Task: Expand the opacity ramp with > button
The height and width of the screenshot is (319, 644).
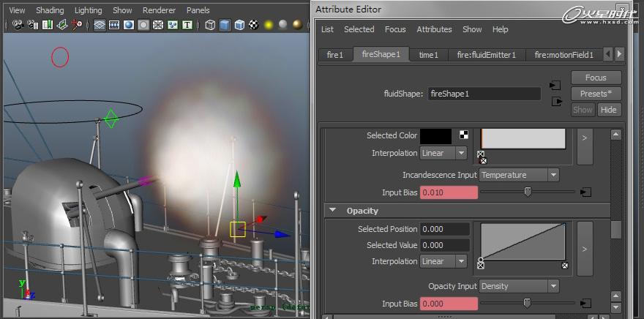Action: click(x=585, y=249)
